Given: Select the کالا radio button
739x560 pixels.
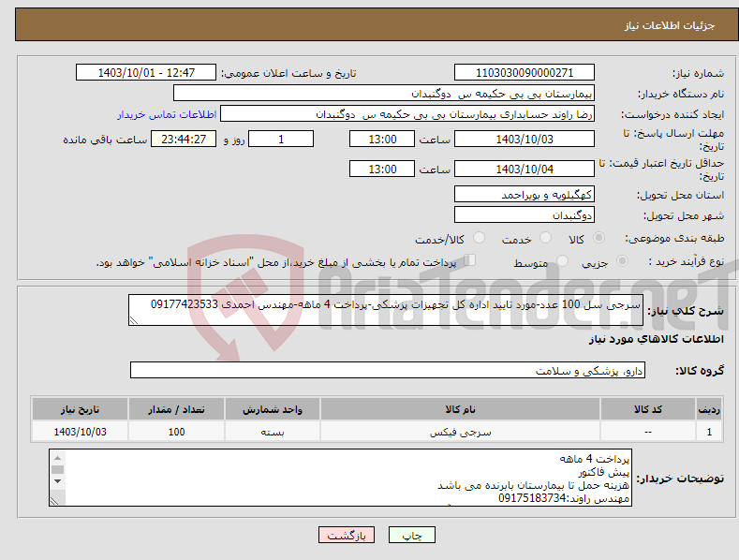Looking at the screenshot, I should coord(599,238).
